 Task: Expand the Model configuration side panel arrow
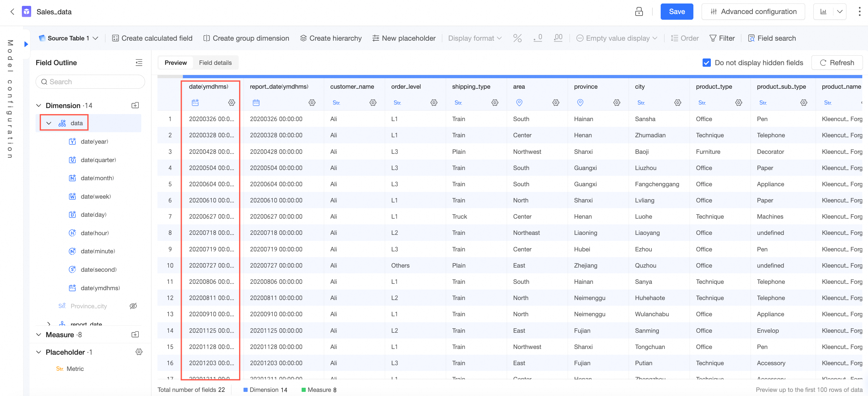26,44
